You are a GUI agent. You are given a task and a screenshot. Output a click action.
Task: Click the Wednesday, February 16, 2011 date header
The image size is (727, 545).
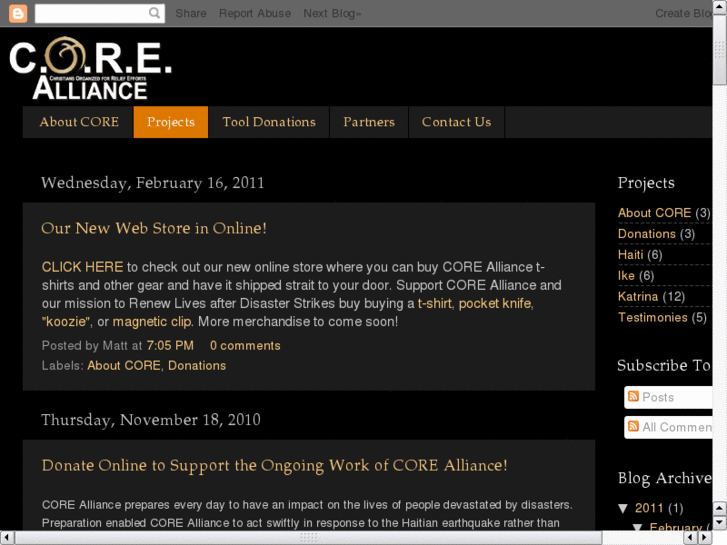pos(153,183)
